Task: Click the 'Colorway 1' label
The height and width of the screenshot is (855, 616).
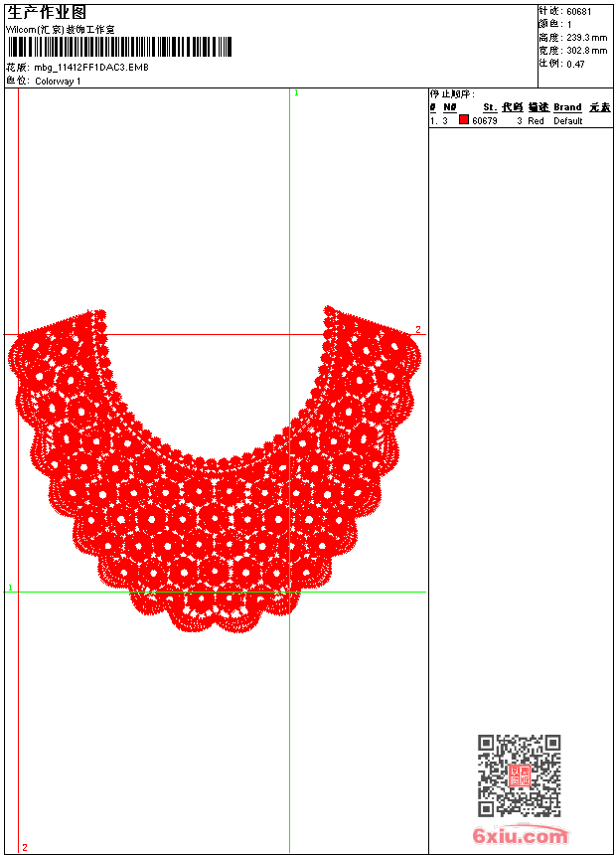Action: tap(58, 81)
